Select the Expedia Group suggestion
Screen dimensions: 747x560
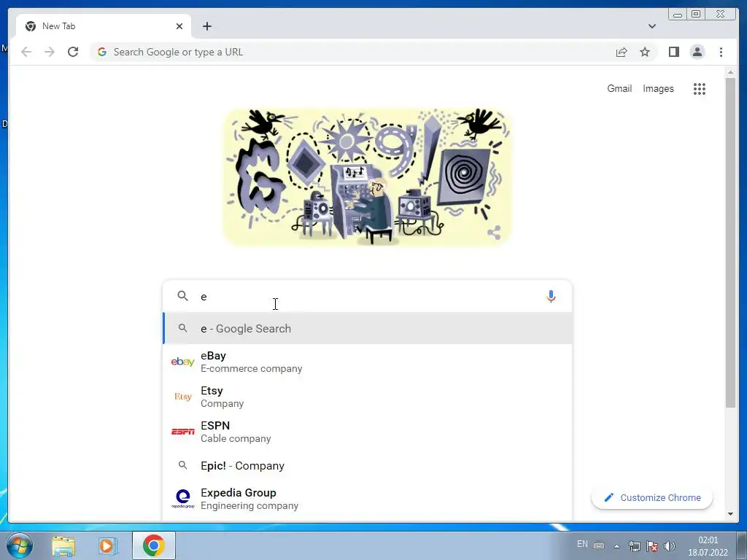368,499
